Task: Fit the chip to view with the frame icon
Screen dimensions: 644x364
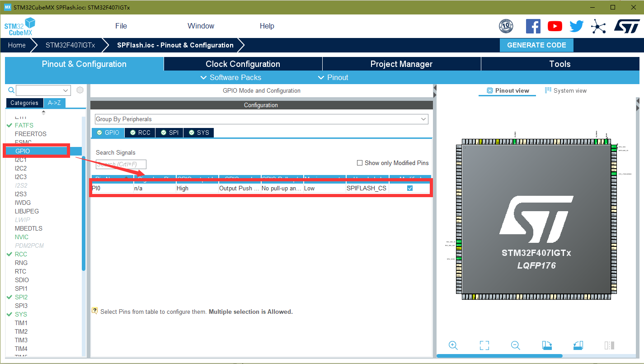Action: (484, 345)
